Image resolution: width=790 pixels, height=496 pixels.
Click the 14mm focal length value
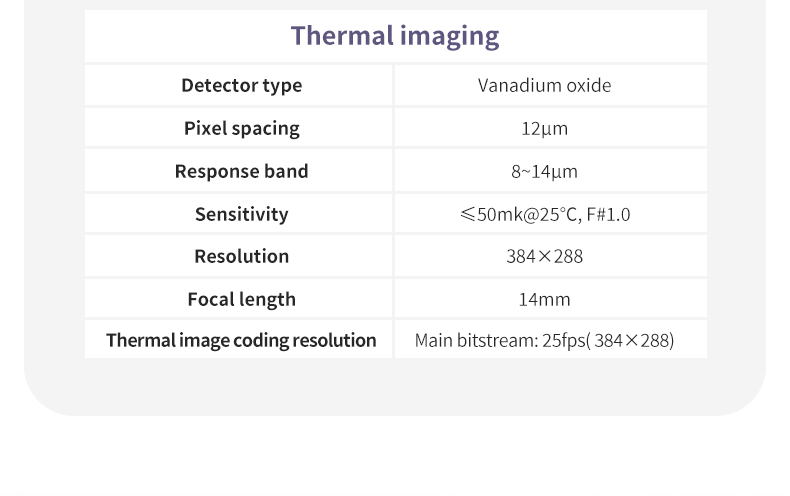(544, 299)
